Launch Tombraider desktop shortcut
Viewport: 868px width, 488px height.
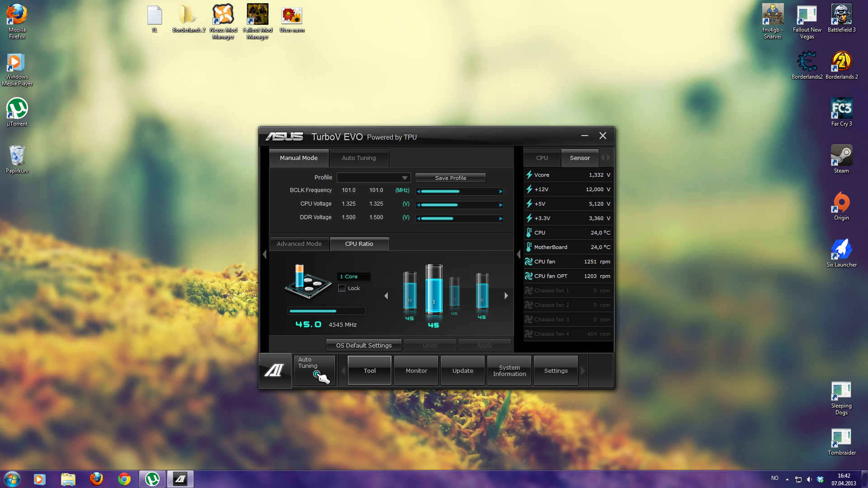(x=841, y=441)
